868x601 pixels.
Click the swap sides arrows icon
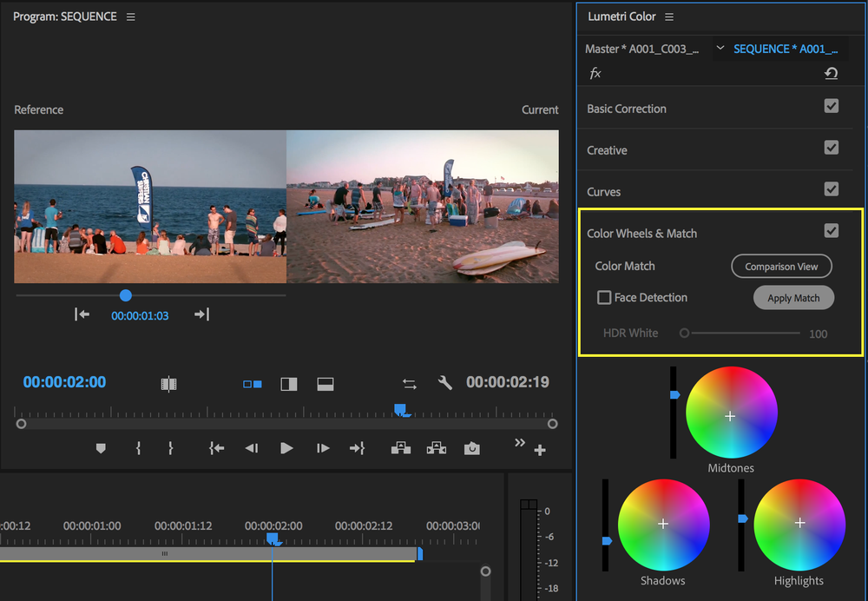tap(410, 383)
